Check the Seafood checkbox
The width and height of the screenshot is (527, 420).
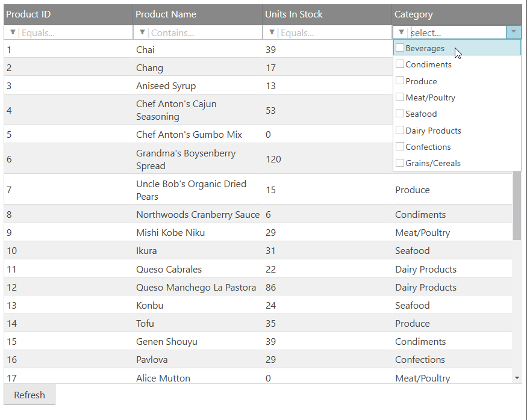click(x=400, y=114)
